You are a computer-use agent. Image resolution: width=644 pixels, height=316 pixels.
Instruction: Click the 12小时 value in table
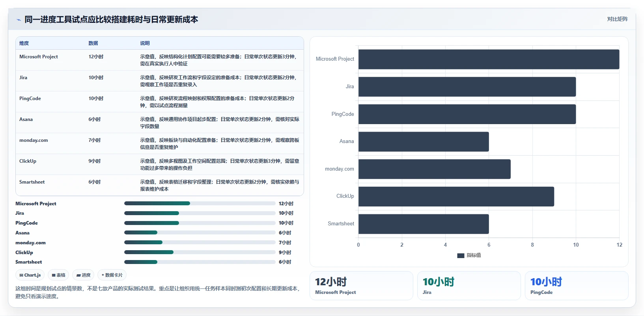point(96,57)
